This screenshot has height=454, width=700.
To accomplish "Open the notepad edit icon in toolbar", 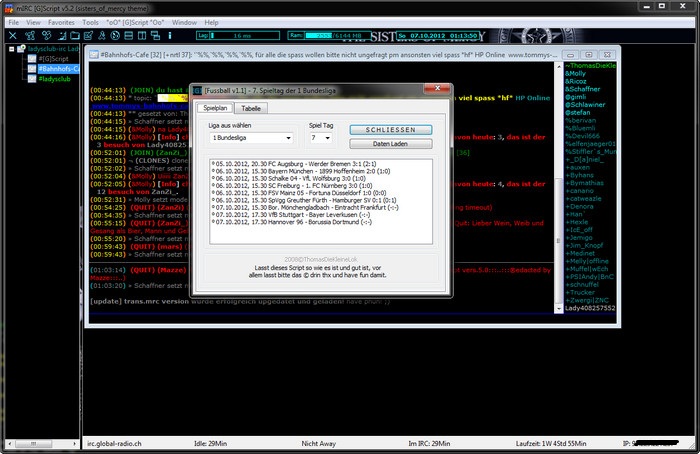I will coord(88,35).
